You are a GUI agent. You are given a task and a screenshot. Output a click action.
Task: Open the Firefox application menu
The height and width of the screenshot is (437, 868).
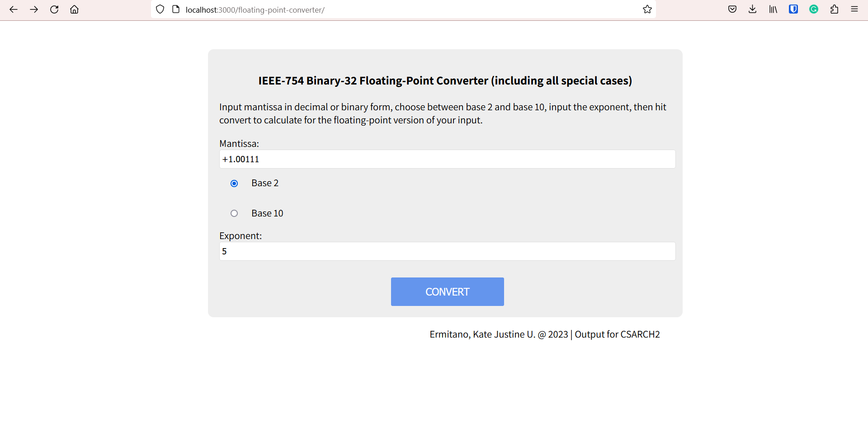coord(854,9)
